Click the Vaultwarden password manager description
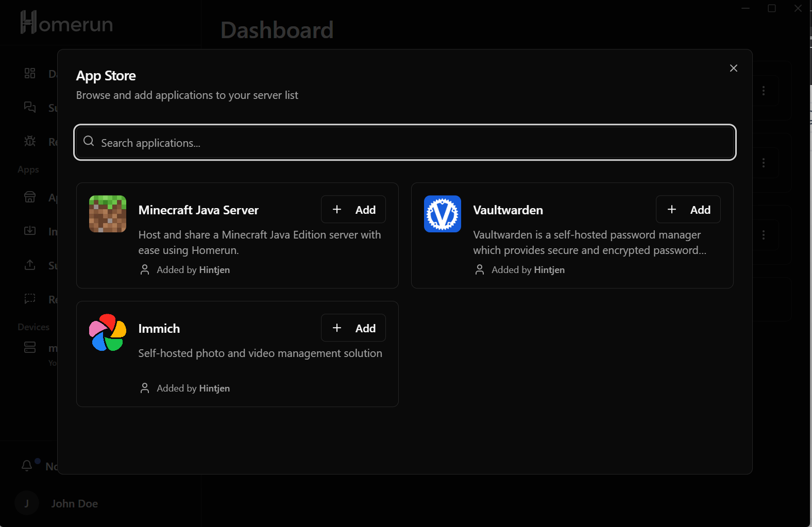This screenshot has height=527, width=812. coord(590,243)
